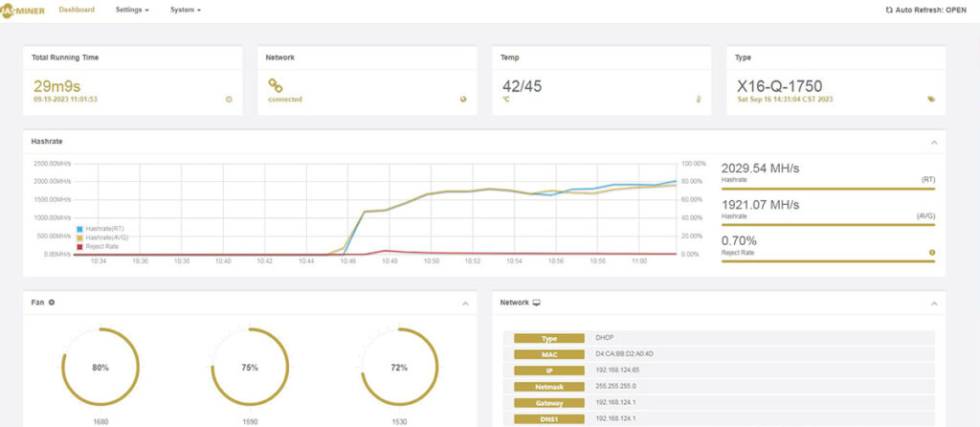Click Auto Refresh: OPEN button

923,10
